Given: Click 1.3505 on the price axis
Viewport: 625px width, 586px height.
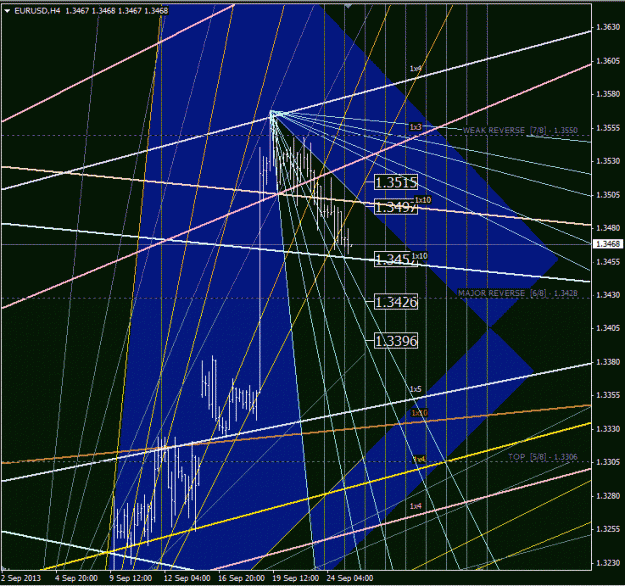Looking at the screenshot, I should [608, 195].
